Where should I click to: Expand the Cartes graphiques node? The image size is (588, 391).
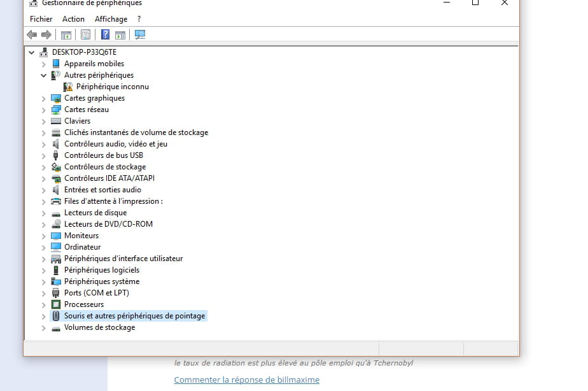[43, 99]
